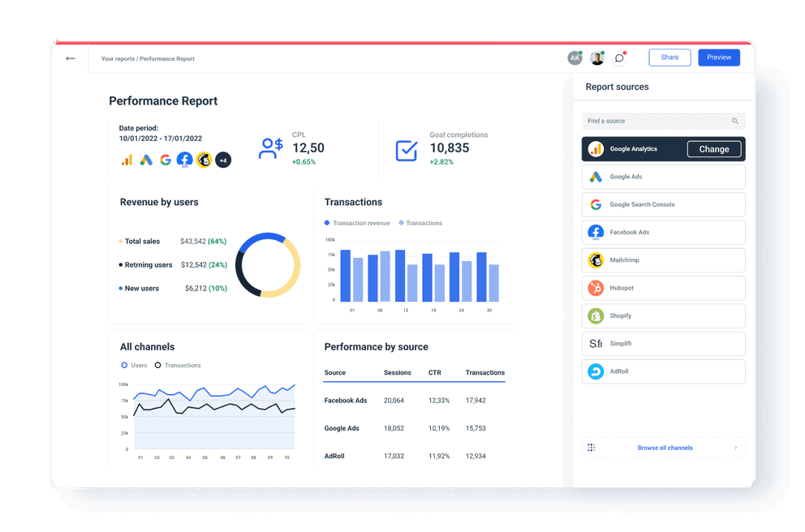Open the comment bubble with notification dot

pyautogui.click(x=619, y=57)
